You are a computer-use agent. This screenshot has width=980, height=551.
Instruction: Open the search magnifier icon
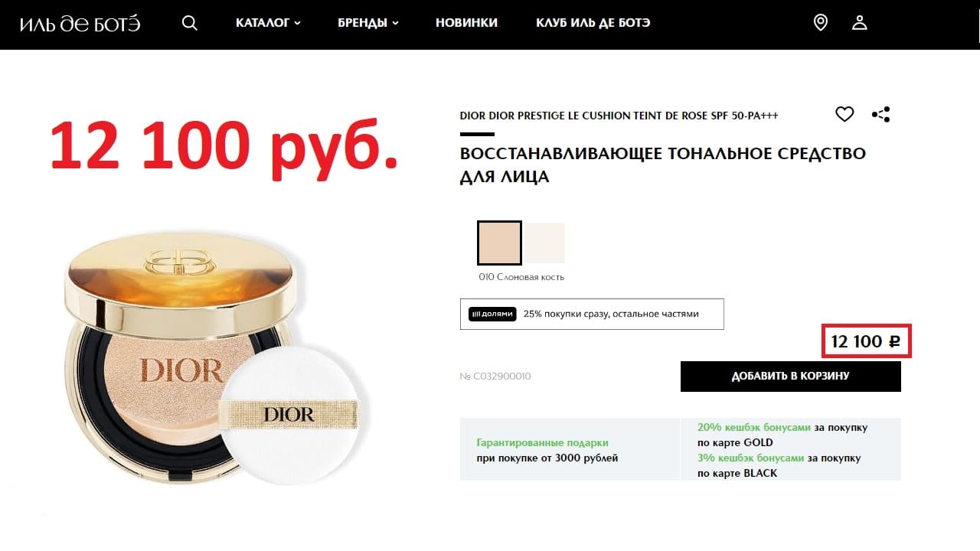(x=190, y=23)
